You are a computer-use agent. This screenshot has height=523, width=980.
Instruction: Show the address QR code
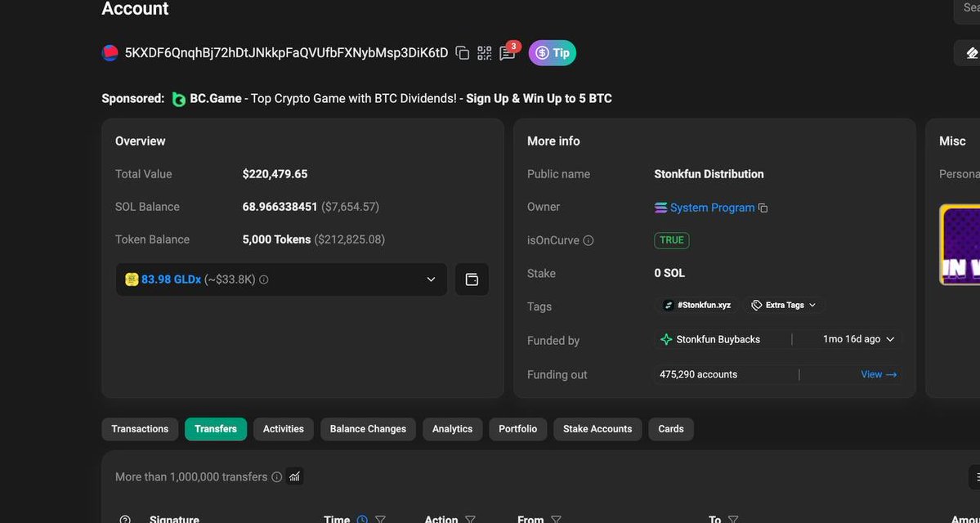(x=485, y=53)
